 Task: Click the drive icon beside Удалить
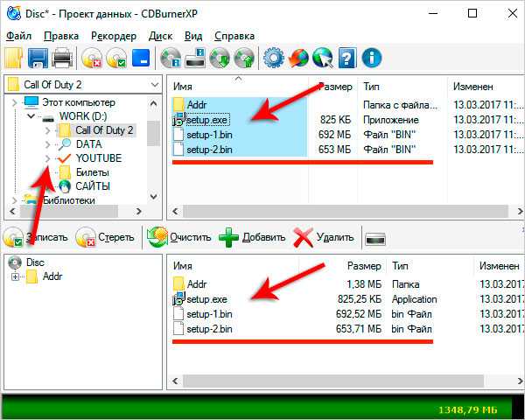click(375, 239)
